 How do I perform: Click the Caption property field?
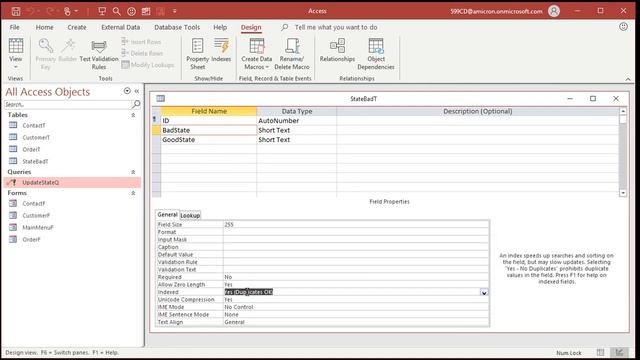click(x=356, y=247)
